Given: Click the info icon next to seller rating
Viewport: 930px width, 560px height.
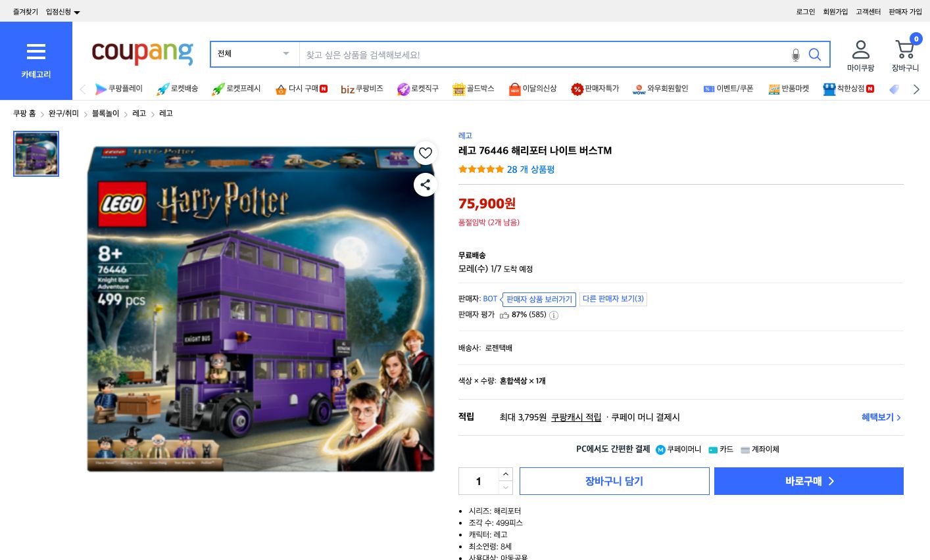Looking at the screenshot, I should [x=553, y=315].
